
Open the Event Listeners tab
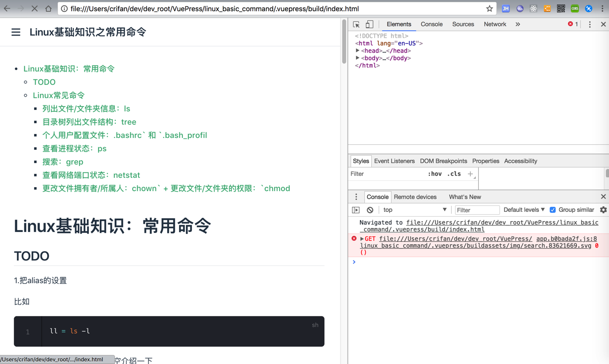(x=394, y=161)
